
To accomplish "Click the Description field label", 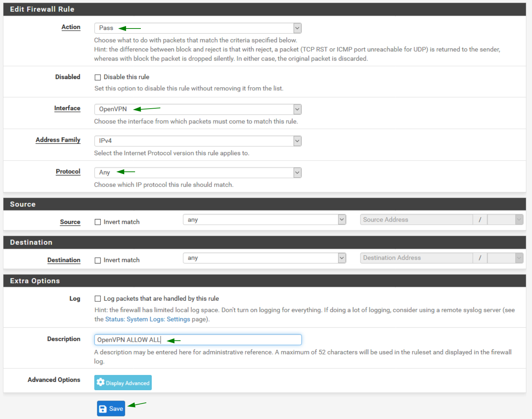I will pos(64,339).
